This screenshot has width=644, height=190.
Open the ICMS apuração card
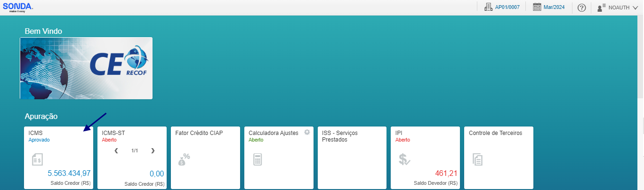tap(59, 158)
